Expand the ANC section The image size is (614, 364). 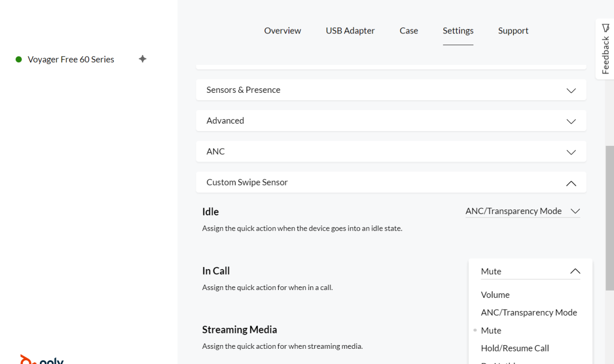click(x=391, y=152)
